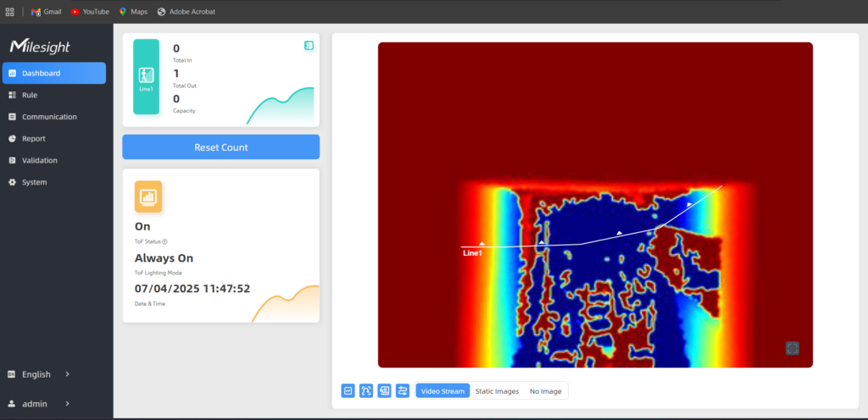Click the teal icon in the count card corner
The image size is (868, 420).
coord(309,46)
